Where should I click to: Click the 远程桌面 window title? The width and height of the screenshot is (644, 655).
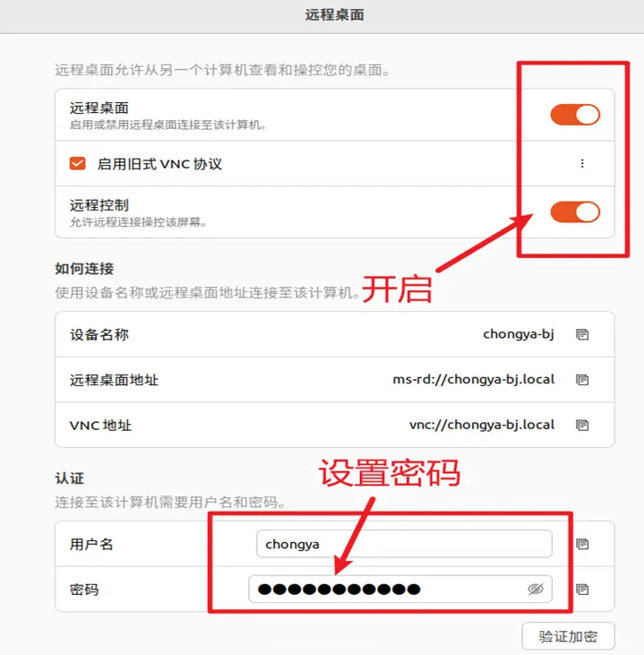(334, 15)
